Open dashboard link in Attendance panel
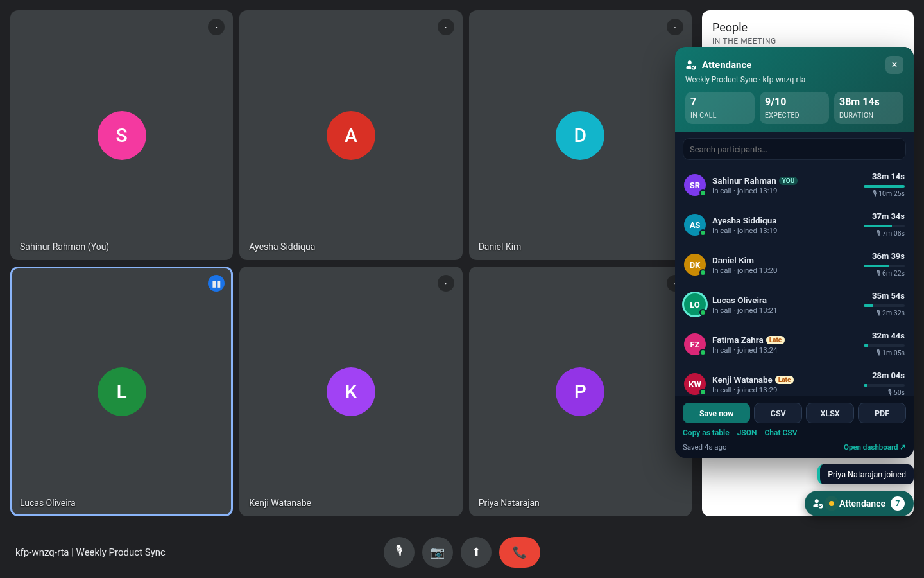924x578 pixels. [875, 447]
